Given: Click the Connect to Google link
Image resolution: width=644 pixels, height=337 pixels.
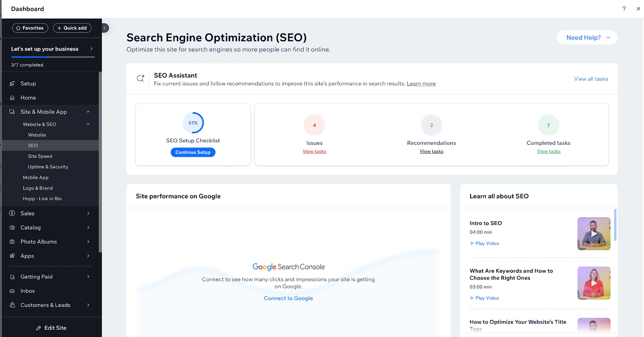Looking at the screenshot, I should click(288, 298).
